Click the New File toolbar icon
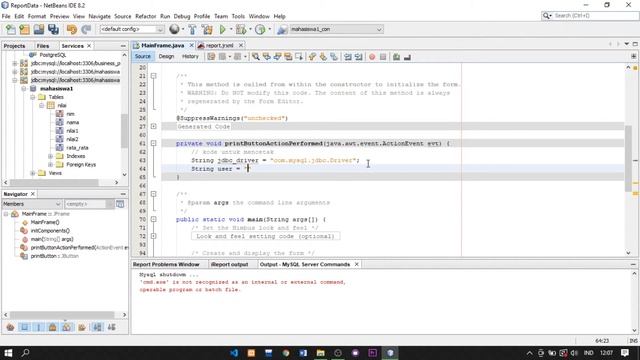640x360 pixels. pos(11,29)
